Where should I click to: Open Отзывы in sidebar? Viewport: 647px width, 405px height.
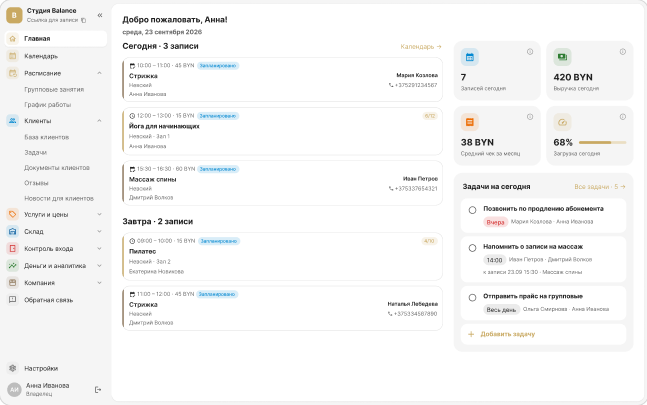pyautogui.click(x=36, y=183)
